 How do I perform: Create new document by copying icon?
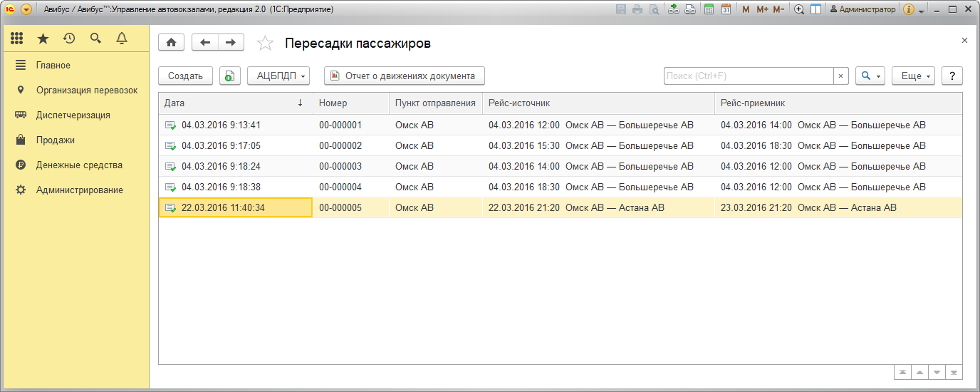229,76
